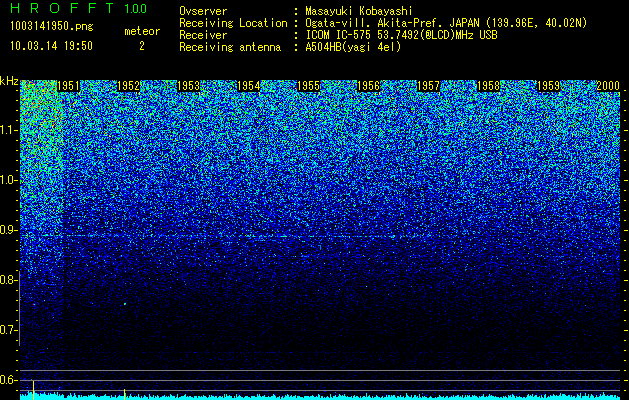Screen dimensions: 629x400
Task: Click the second yellow meteor spike near 1952
Action: pyautogui.click(x=125, y=394)
